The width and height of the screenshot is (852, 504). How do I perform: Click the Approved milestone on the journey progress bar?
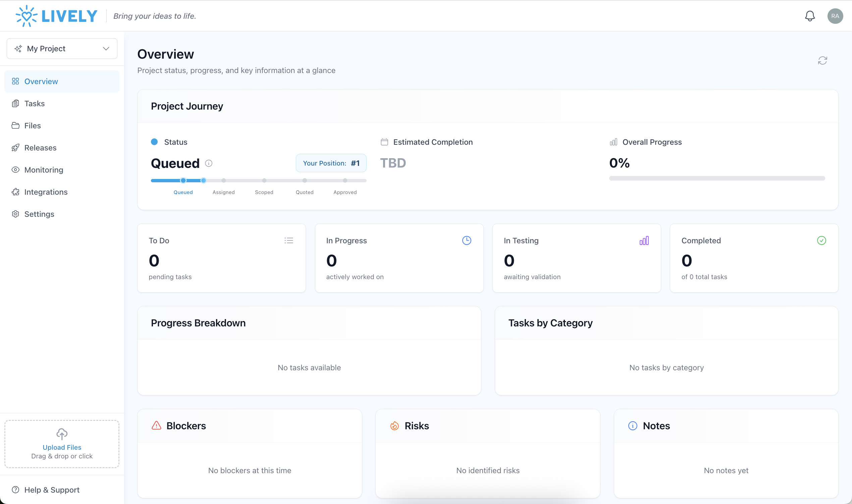[x=345, y=180]
